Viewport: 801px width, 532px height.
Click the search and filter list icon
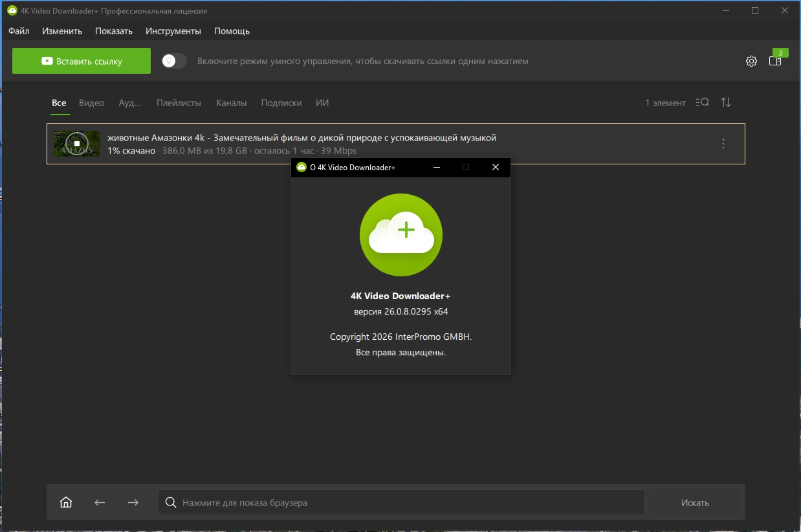702,102
